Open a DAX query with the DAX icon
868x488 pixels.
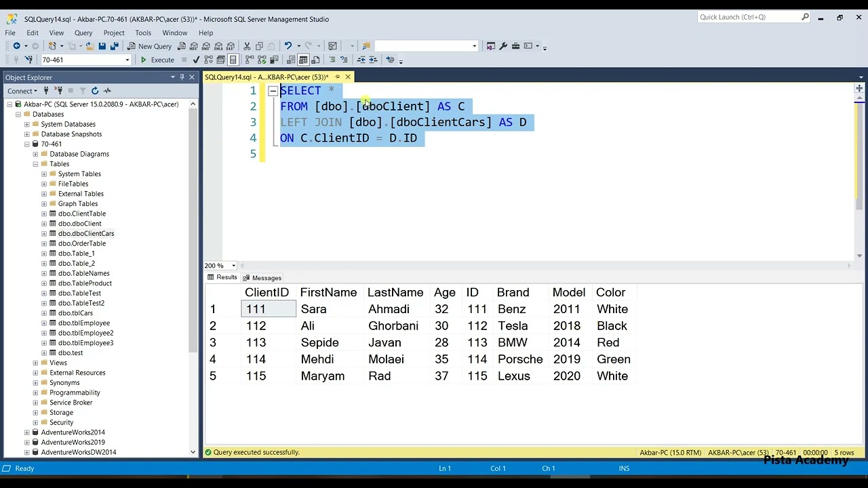point(231,46)
